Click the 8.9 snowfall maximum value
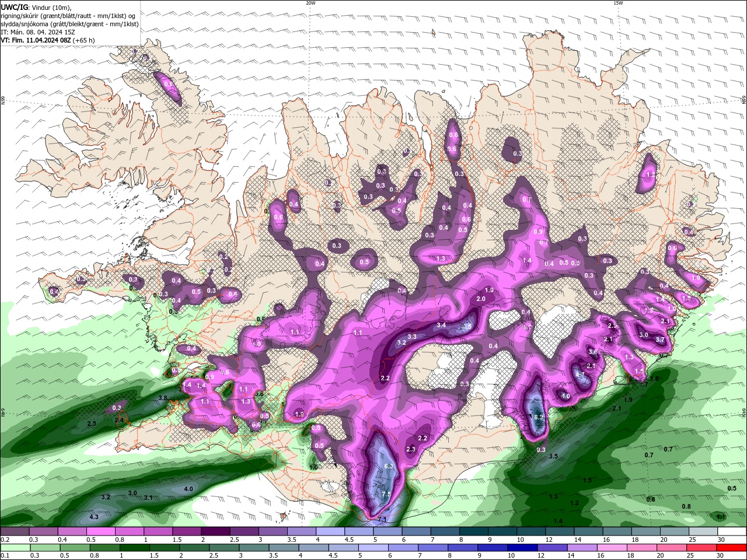747x560 pixels. tap(539, 417)
